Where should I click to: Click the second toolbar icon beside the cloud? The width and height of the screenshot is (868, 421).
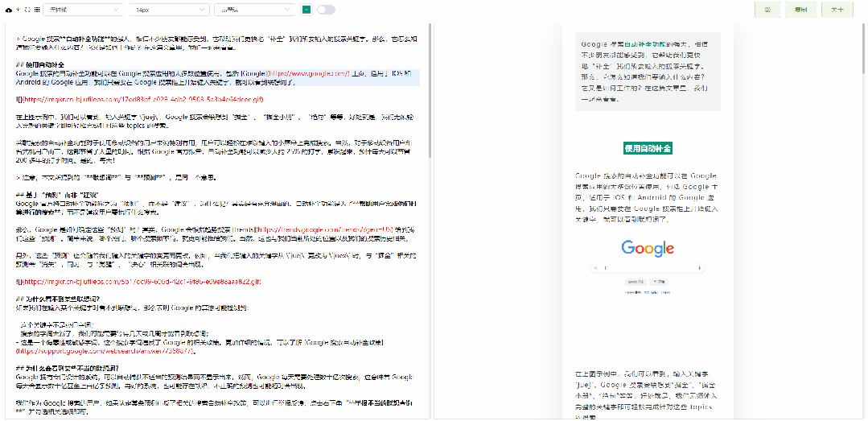point(19,10)
